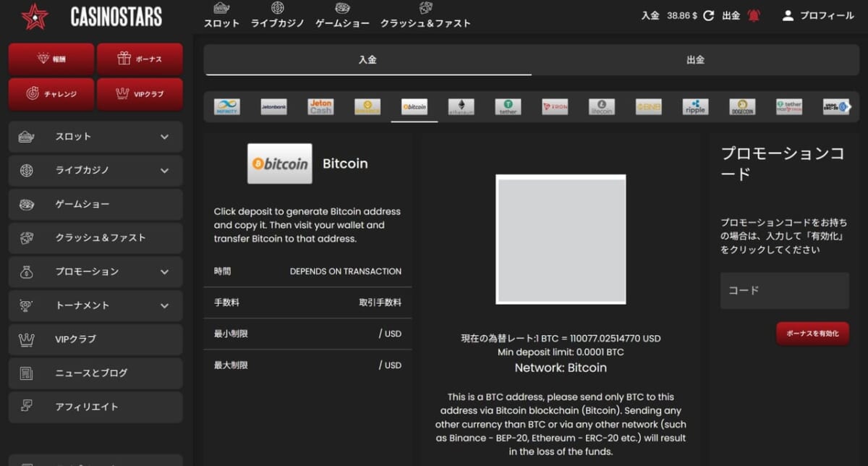Select the Jeton Cash payment method
This screenshot has height=466, width=868.
(320, 107)
